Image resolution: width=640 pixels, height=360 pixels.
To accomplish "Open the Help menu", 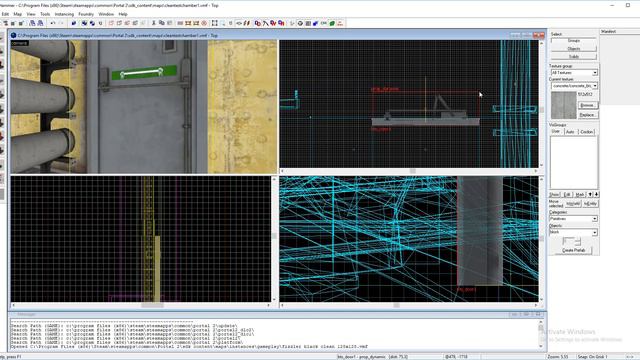I will (x=123, y=14).
